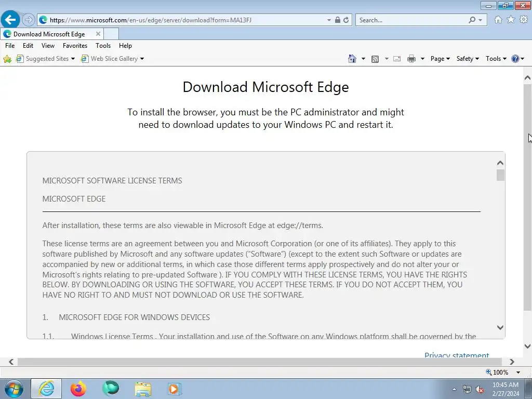Click page vertical scroll up arrow

pyautogui.click(x=527, y=78)
